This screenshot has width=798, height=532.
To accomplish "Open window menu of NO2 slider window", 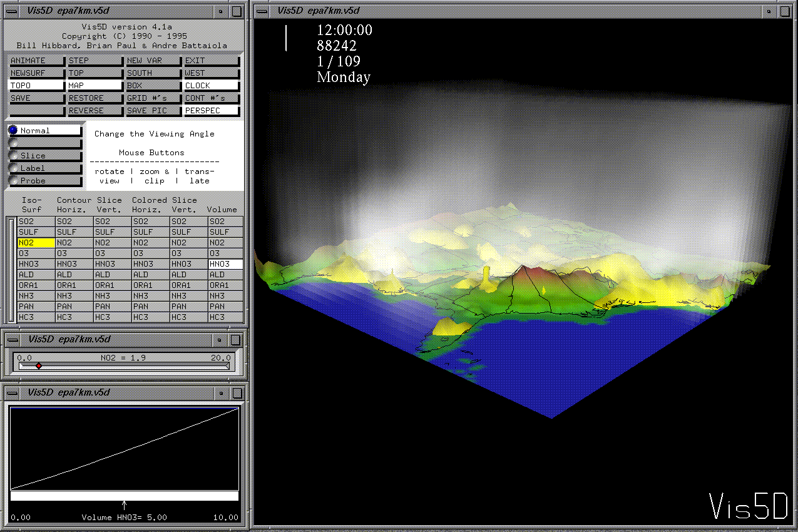I will [x=13, y=339].
